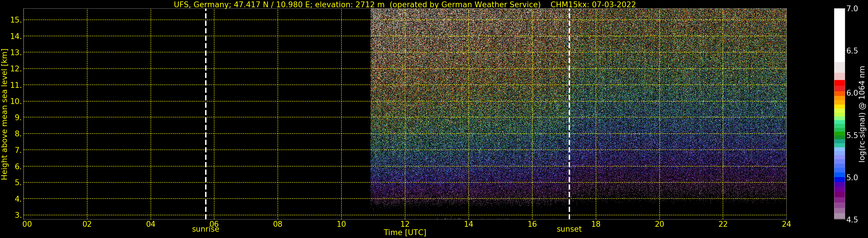Click the '02' time axis tick label
The image size is (868, 238).
[x=87, y=224]
